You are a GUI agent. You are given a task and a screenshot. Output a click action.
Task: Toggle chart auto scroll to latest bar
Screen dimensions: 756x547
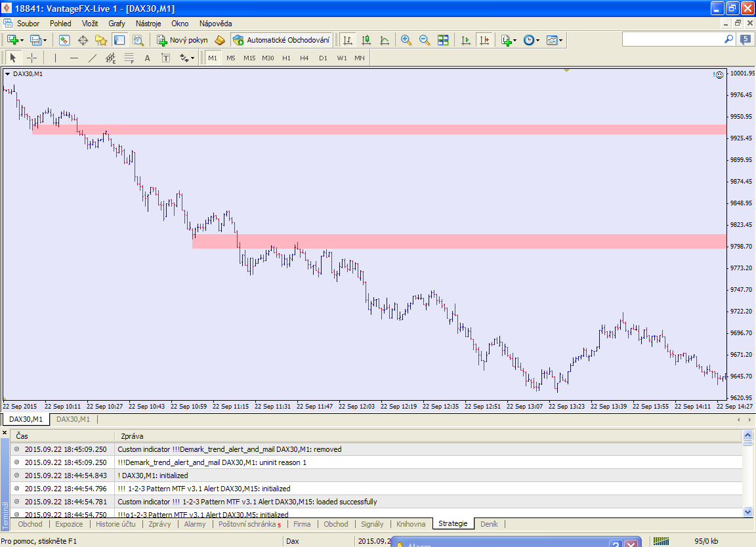466,40
